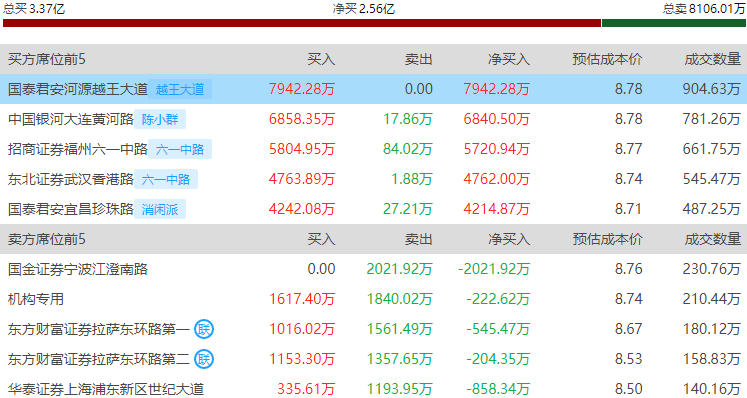The height and width of the screenshot is (398, 747).
Task: Click 六一中路 tag next to 招商证券福州六一中路
Action: click(x=180, y=149)
